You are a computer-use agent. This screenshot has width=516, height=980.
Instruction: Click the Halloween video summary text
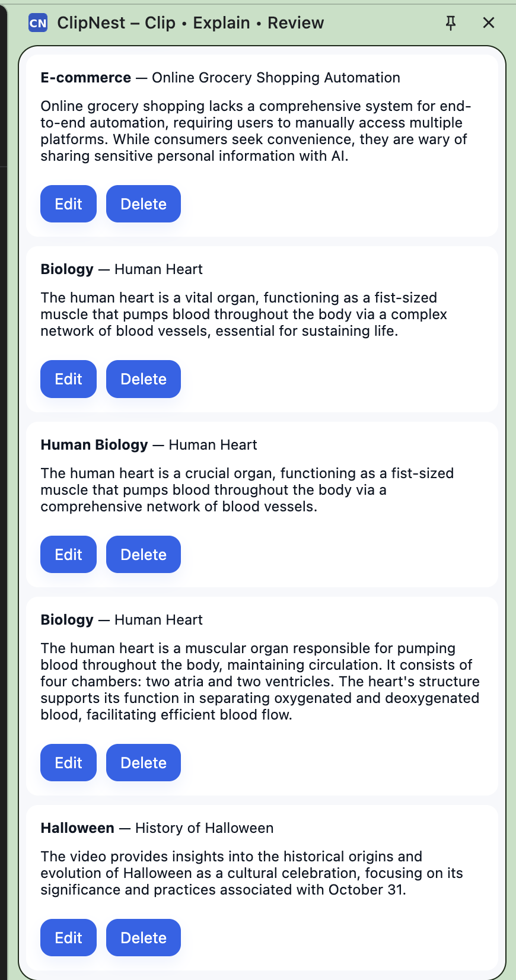(252, 873)
